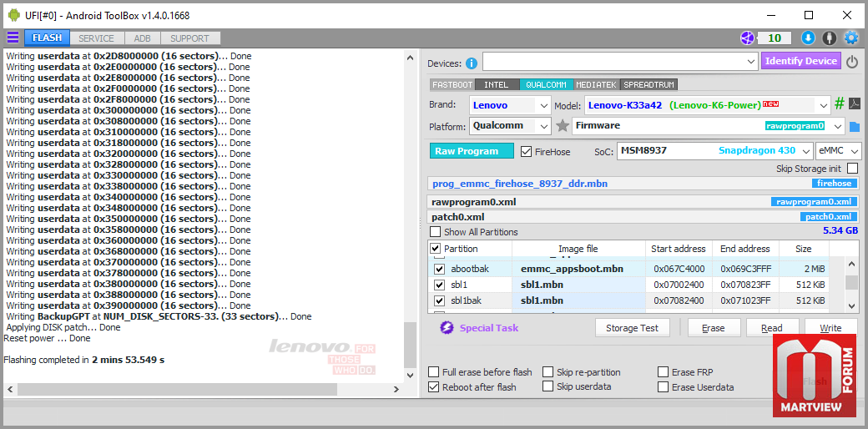Open the hamburger main menu icon
868x429 pixels.
coord(13,38)
